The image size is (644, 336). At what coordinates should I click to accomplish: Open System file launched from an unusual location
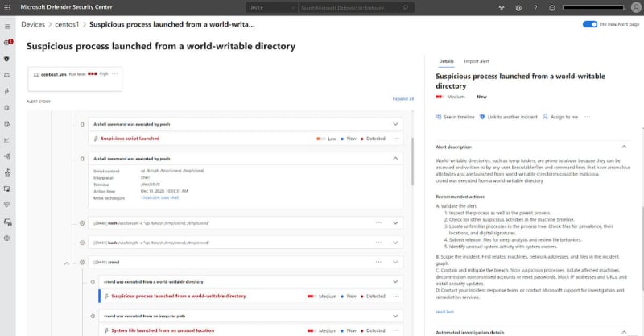[163, 330]
